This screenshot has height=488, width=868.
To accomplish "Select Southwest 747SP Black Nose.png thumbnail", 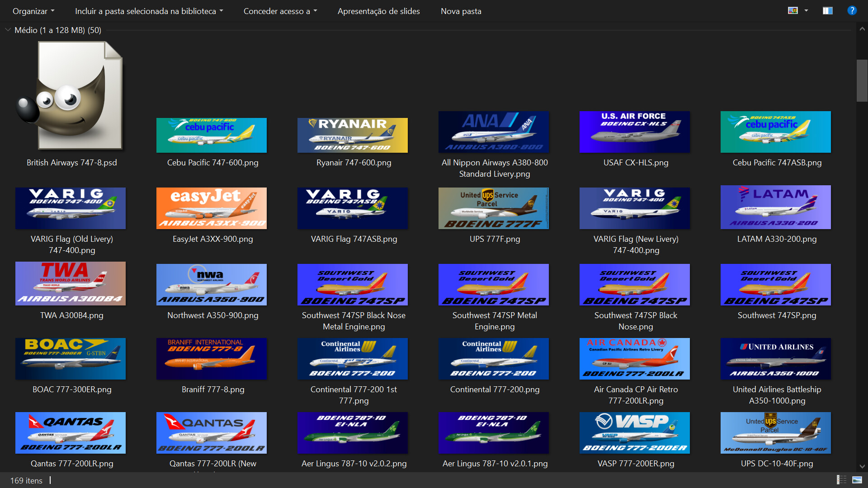I will coord(635,285).
